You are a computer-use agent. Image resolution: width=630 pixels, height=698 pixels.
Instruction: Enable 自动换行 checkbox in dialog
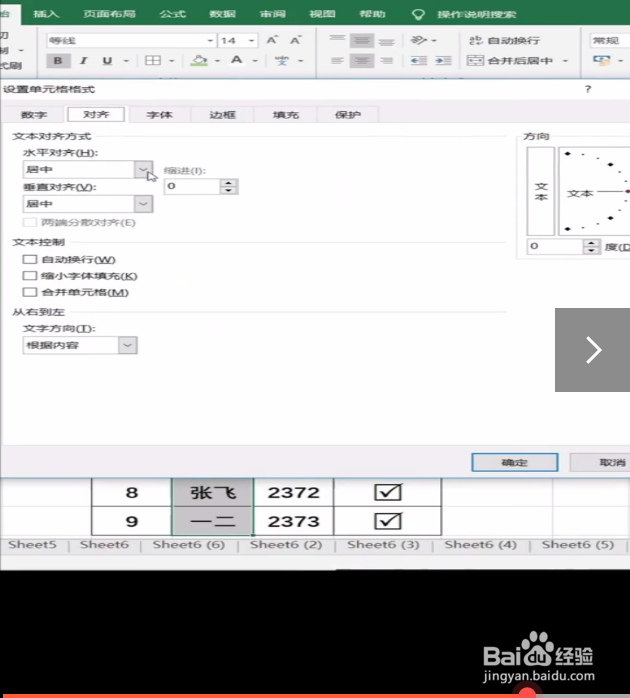tap(30, 260)
